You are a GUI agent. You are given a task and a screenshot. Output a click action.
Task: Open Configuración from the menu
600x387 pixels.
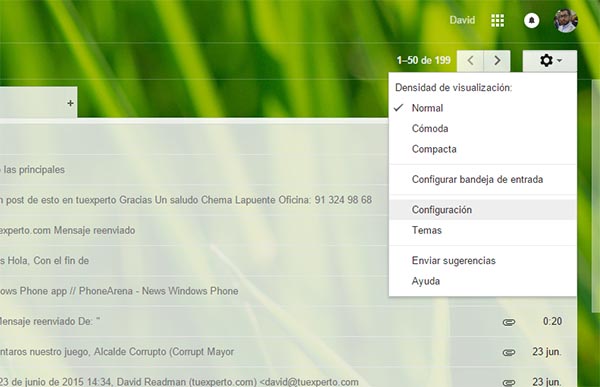click(483, 210)
